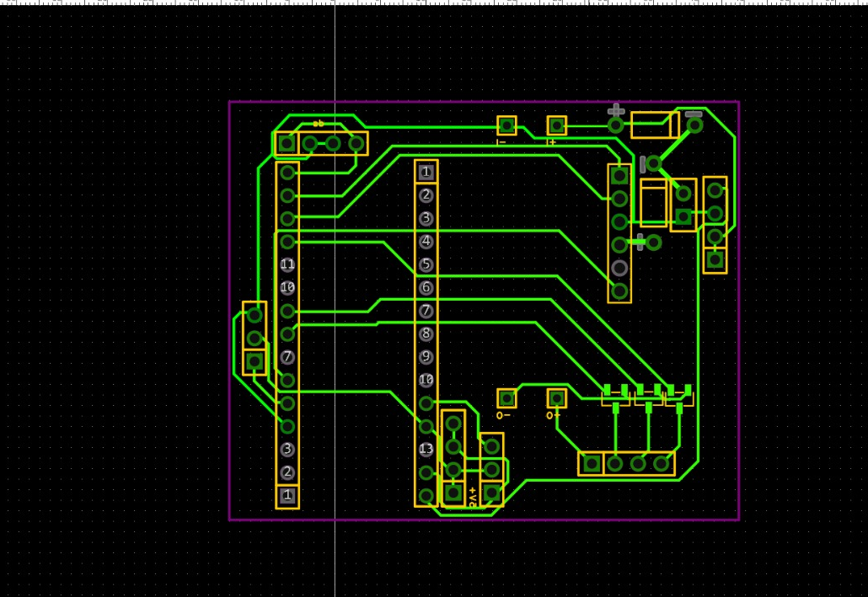The width and height of the screenshot is (868, 597).
Task: Select the O- silkscreen label
Action: [x=503, y=415]
